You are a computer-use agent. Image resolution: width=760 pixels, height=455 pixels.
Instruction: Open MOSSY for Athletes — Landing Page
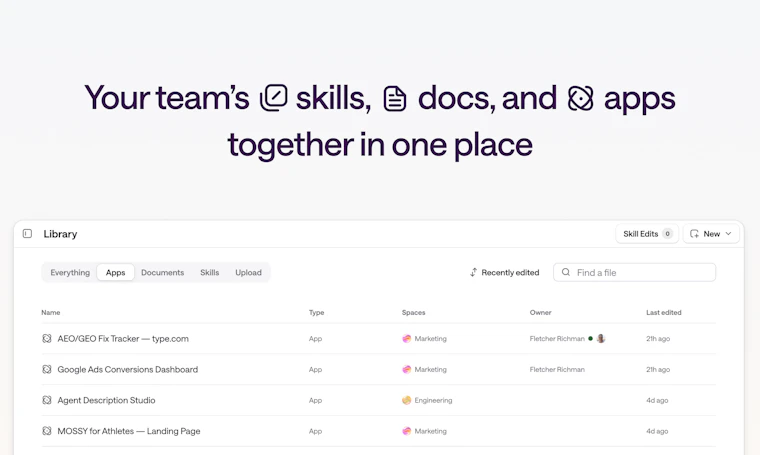(x=129, y=431)
